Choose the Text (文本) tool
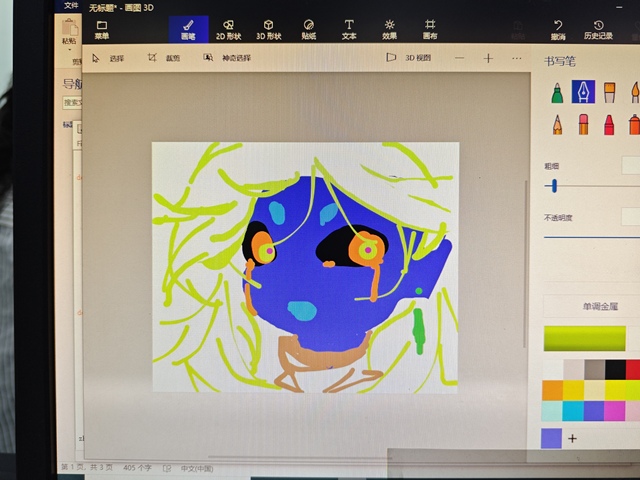 (348, 29)
